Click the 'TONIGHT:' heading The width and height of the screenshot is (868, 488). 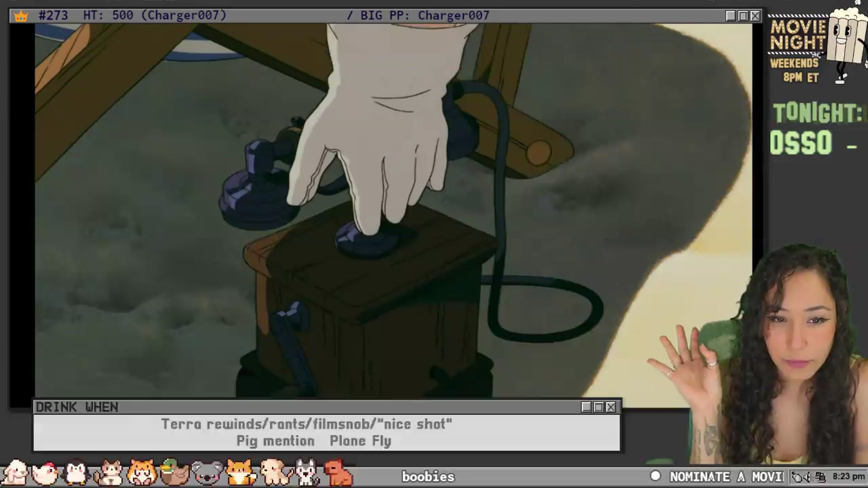pos(817,113)
